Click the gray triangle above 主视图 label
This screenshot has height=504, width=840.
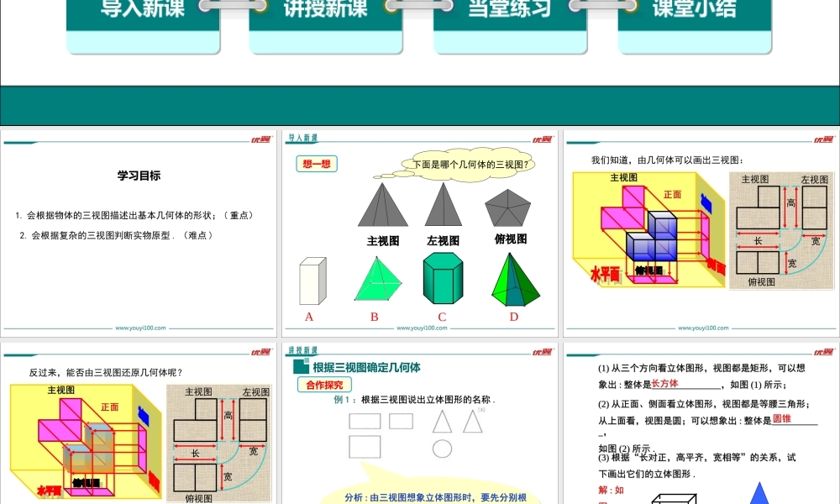382,206
